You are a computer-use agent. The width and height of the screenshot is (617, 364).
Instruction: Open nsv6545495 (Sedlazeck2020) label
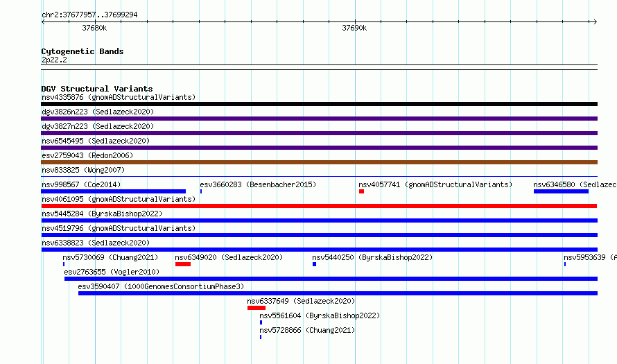click(x=96, y=141)
